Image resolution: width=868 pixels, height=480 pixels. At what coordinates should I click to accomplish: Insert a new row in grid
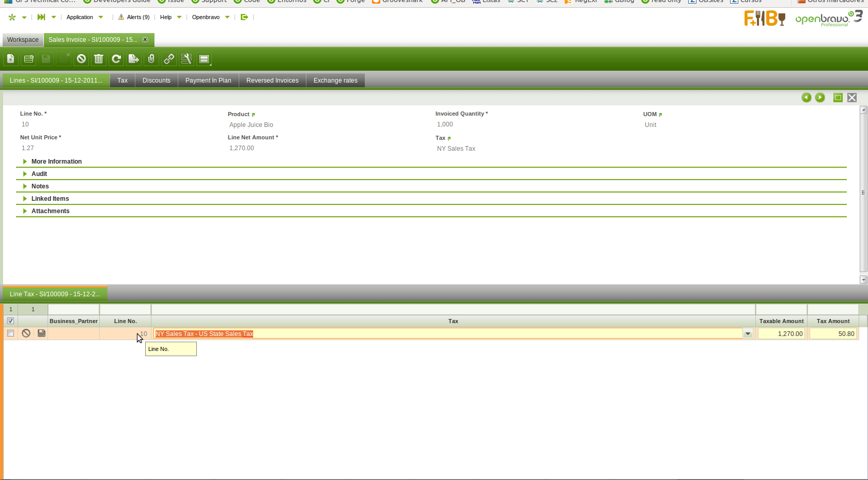tap(28, 59)
